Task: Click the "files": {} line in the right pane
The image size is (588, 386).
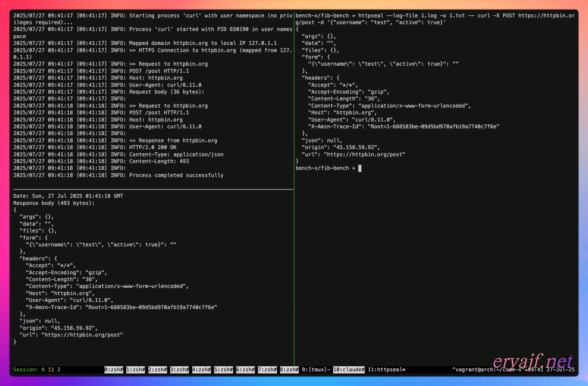Action: pos(320,50)
